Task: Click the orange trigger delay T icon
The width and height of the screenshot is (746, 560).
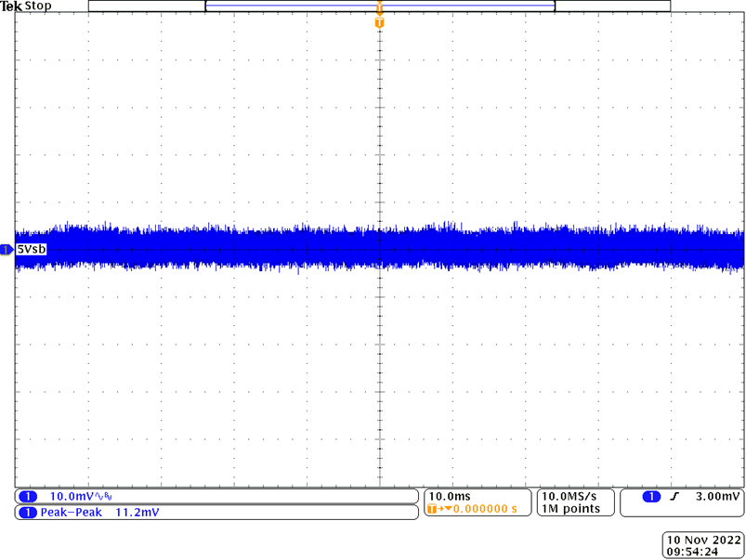Action: click(x=430, y=510)
